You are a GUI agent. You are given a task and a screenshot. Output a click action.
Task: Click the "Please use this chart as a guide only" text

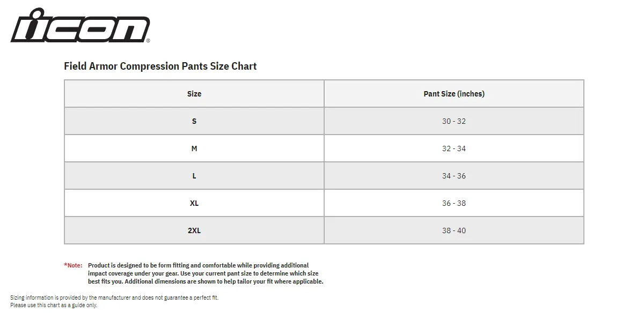click(54, 305)
